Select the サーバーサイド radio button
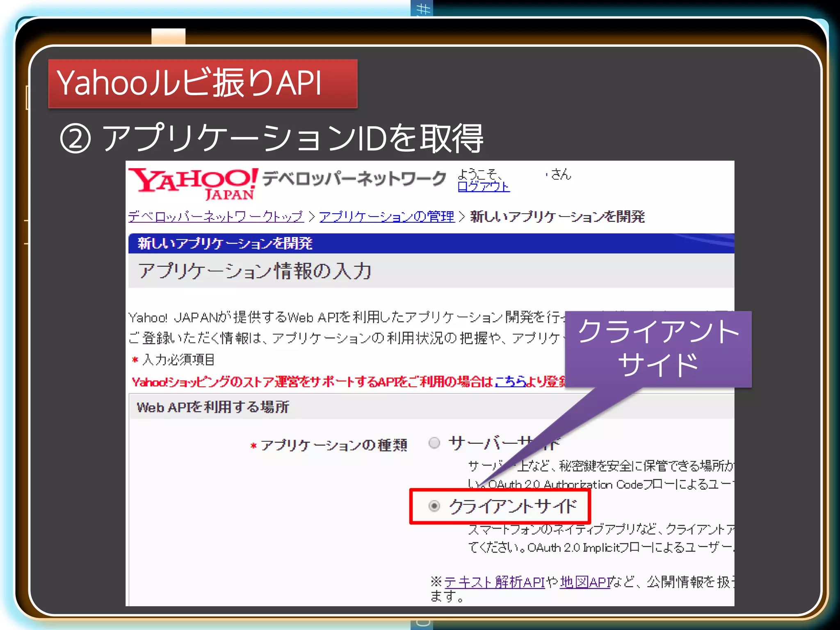Image resolution: width=840 pixels, height=630 pixels. [434, 443]
